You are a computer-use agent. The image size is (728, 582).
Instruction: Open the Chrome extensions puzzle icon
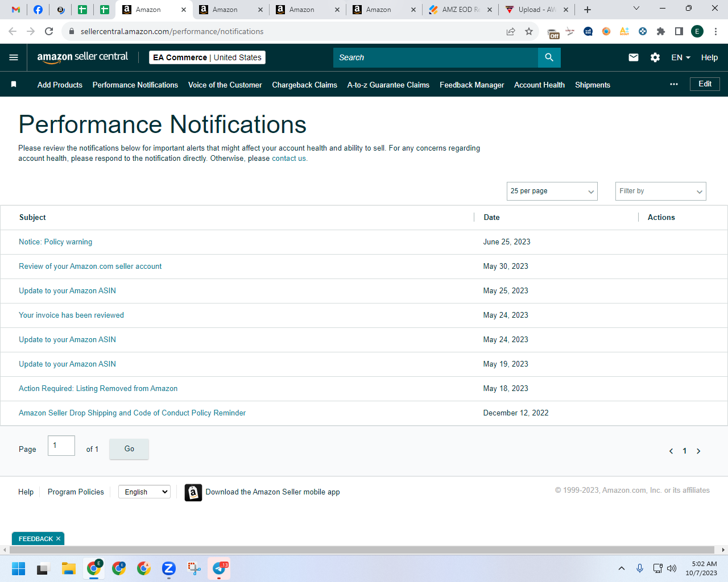(x=661, y=31)
